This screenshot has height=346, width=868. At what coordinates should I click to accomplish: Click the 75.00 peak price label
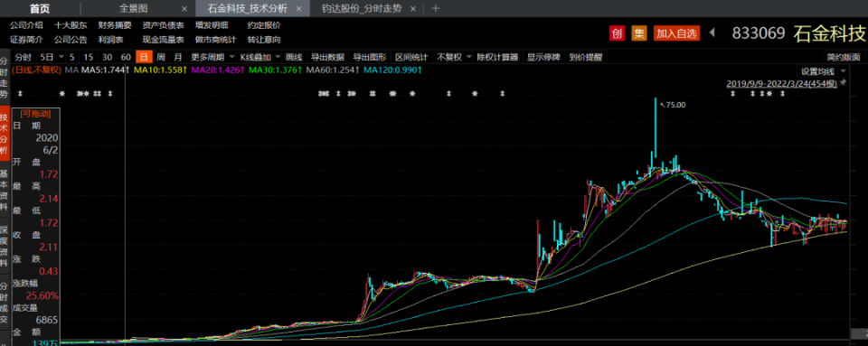676,105
